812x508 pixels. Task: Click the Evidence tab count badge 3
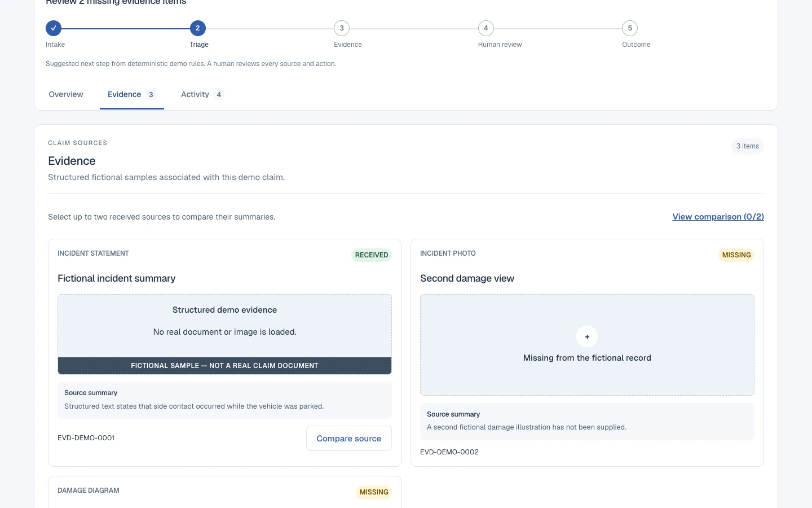[151, 95]
